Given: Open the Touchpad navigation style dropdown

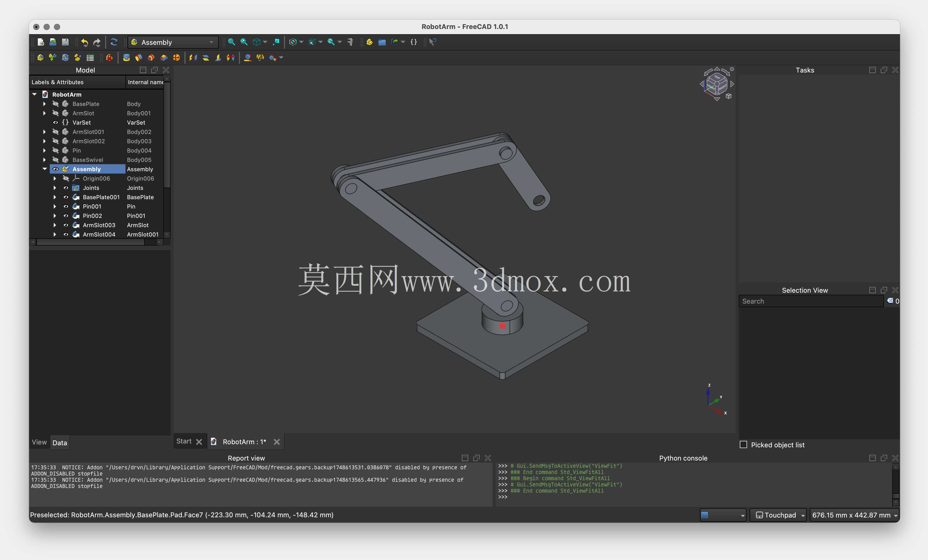Looking at the screenshot, I should (x=778, y=515).
